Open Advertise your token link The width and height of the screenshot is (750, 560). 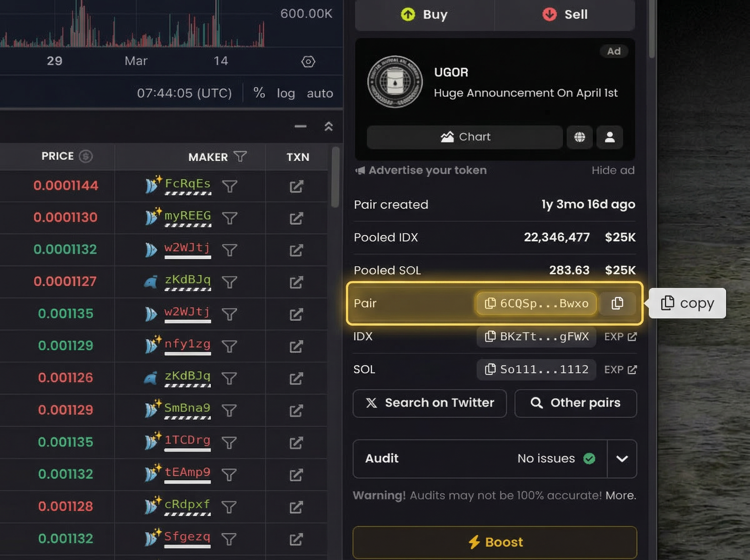point(421,170)
